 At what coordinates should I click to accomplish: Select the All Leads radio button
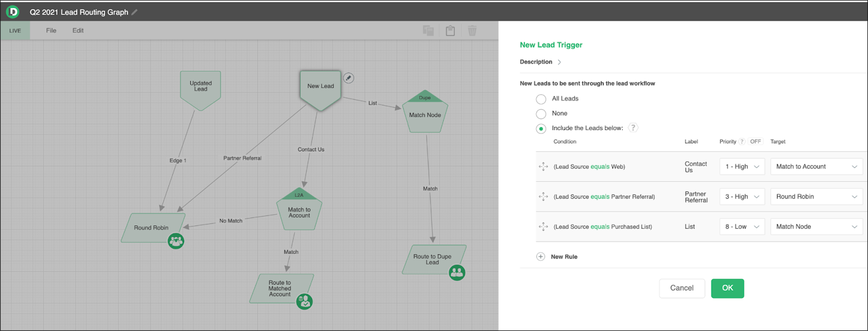click(541, 99)
